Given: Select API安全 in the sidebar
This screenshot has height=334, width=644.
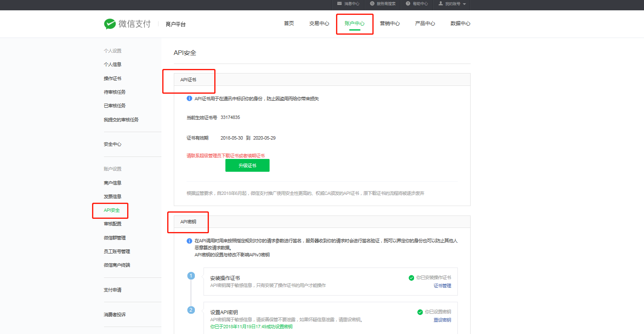Looking at the screenshot, I should tap(112, 210).
